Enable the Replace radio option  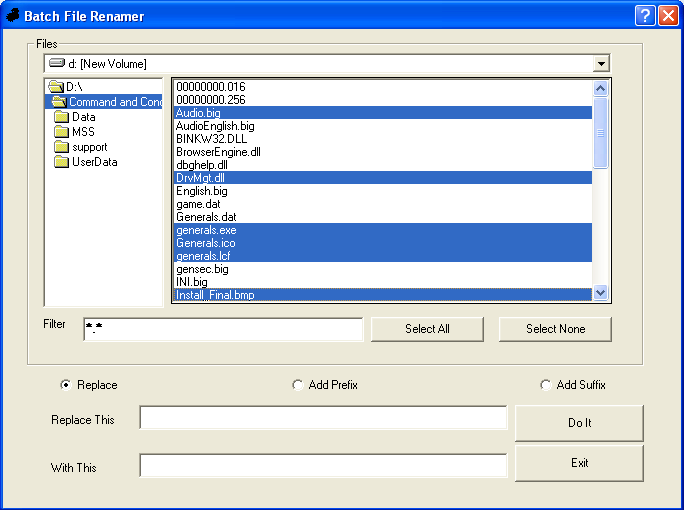[67, 385]
